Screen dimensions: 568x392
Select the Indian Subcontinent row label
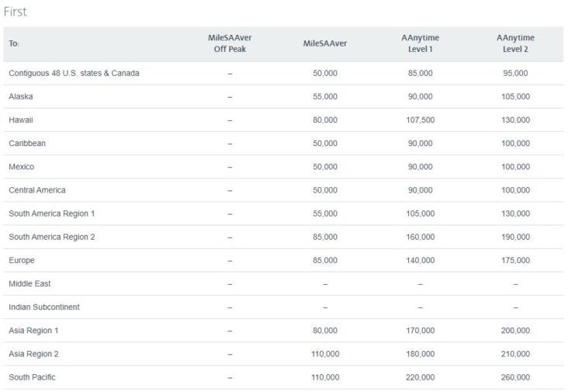(x=44, y=307)
